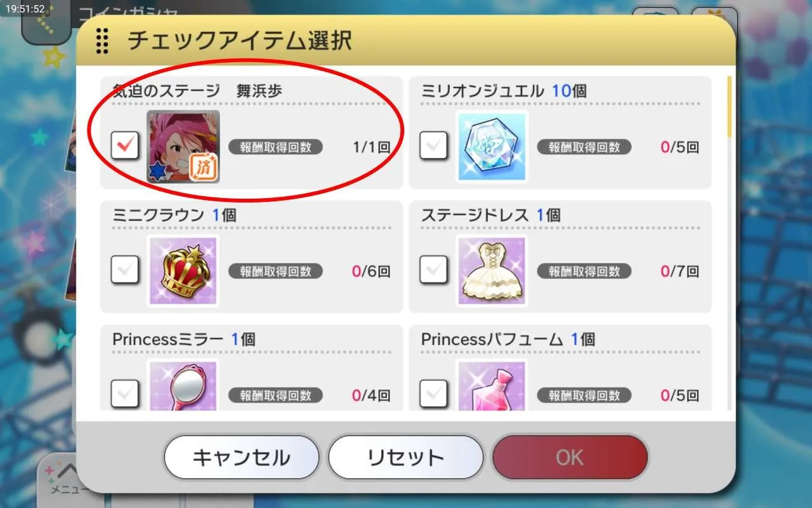Tap the Maihama Ayumu card icon
The height and width of the screenshot is (508, 812).
click(183, 147)
